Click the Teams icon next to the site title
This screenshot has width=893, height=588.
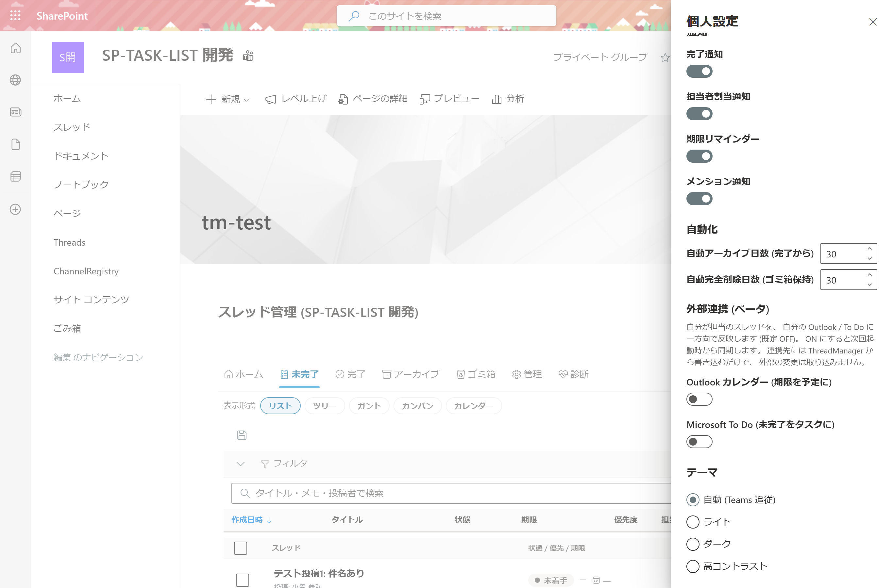[x=248, y=56]
